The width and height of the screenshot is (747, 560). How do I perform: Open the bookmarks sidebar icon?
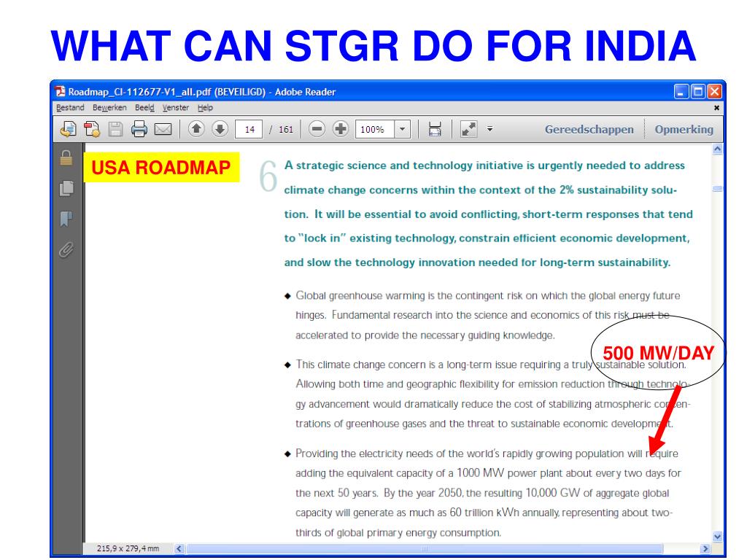pyautogui.click(x=66, y=219)
